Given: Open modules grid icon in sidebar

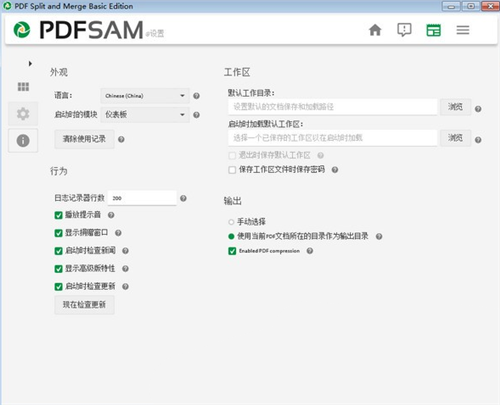Looking at the screenshot, I should tap(23, 87).
